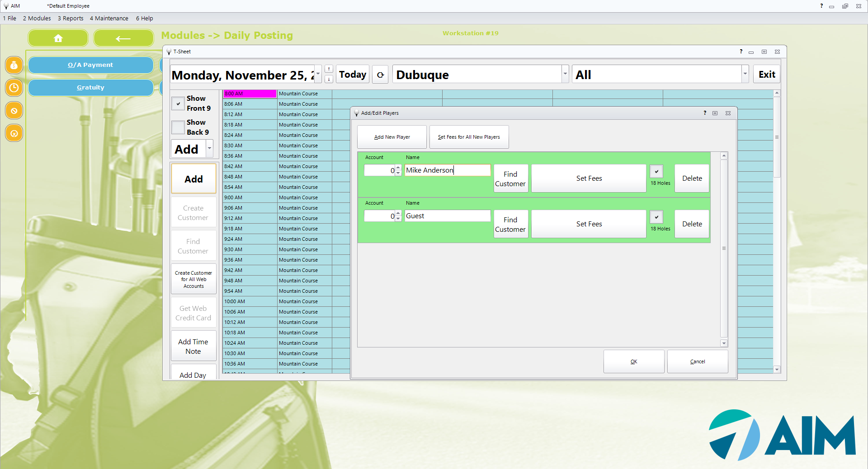Click the Set Fees for All New Players button
Screen dimensions: 868x469
469,137
